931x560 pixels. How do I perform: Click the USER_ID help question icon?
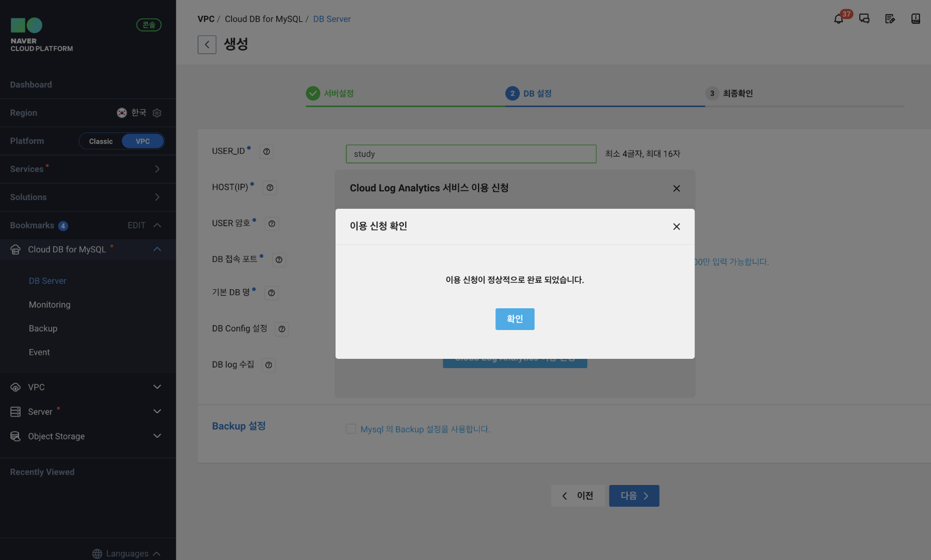point(266,152)
